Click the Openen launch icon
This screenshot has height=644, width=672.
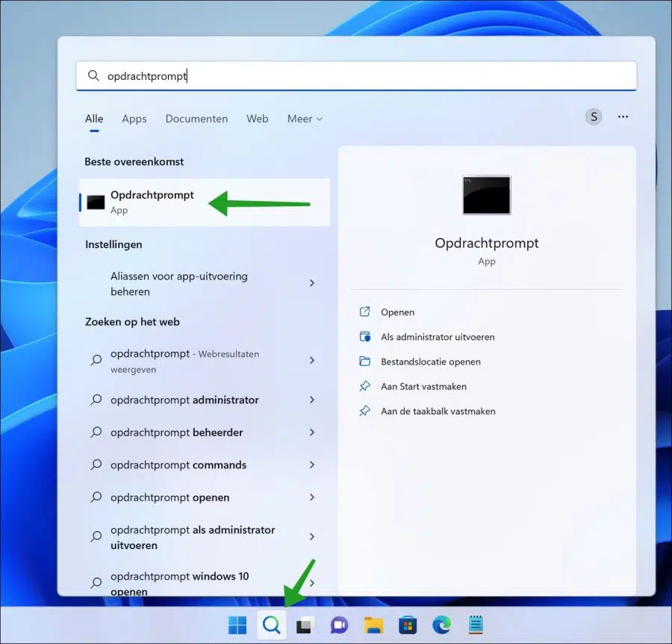[364, 312]
